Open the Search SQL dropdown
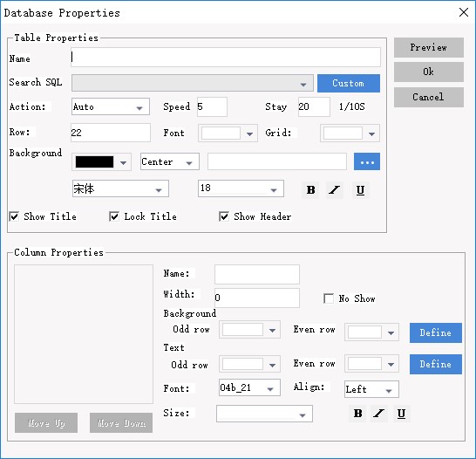This screenshot has height=459, width=476. pos(193,83)
